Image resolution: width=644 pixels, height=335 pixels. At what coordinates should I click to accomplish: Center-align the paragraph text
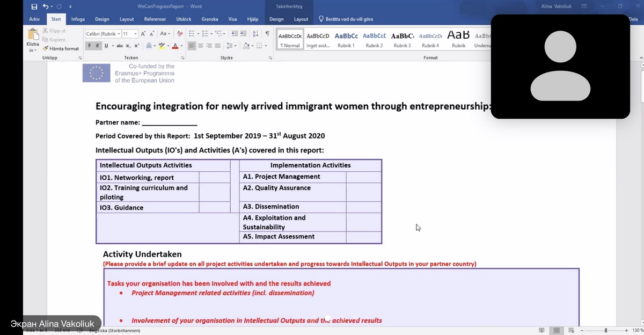click(201, 46)
